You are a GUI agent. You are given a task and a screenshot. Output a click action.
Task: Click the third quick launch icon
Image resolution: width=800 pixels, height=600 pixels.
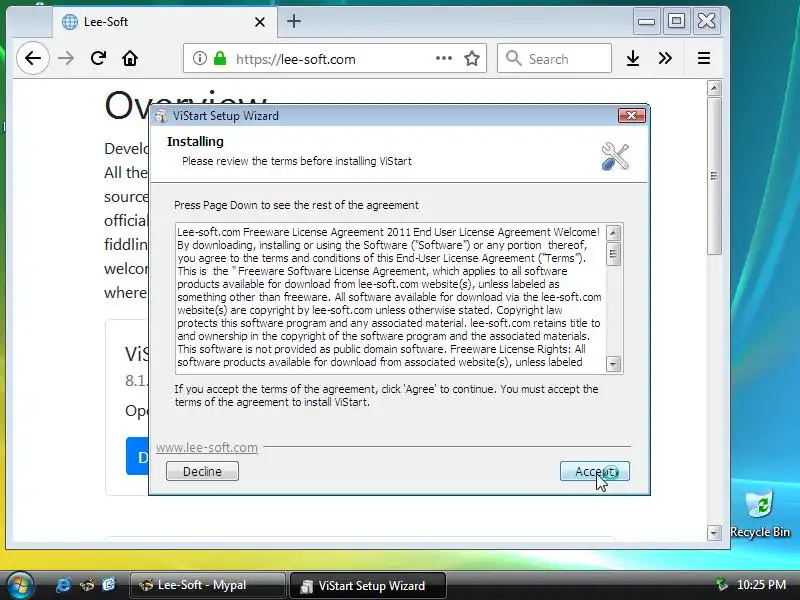click(110, 585)
